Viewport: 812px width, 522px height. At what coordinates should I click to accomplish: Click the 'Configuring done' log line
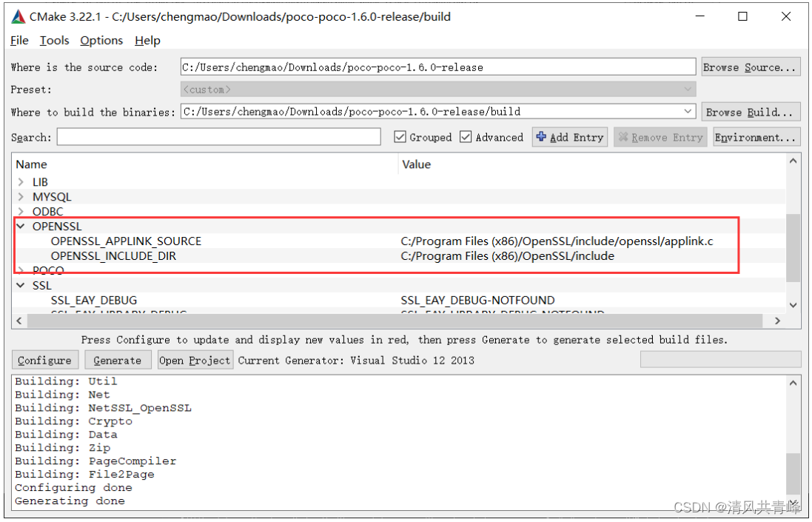tap(73, 488)
